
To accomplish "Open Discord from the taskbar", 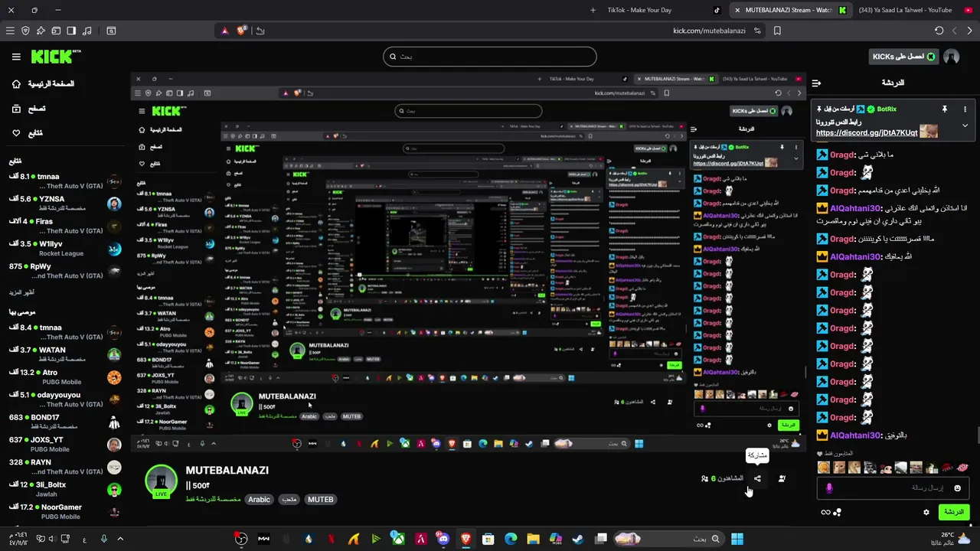I will click(x=443, y=539).
